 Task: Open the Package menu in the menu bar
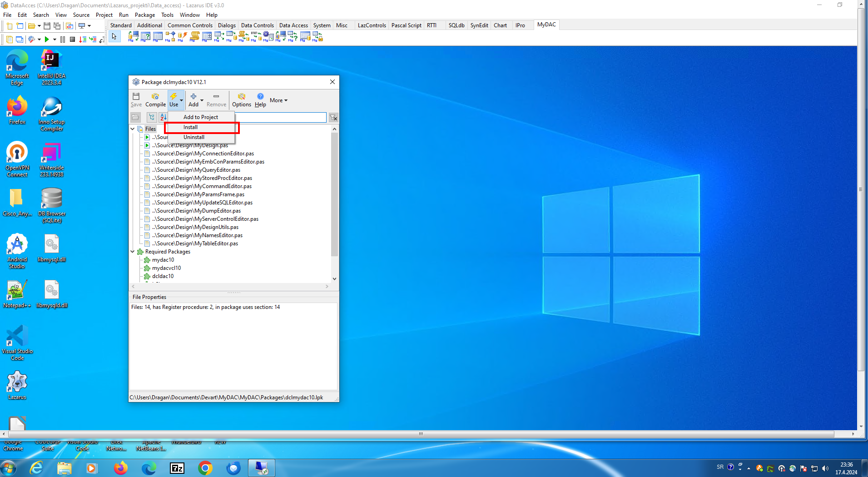[x=145, y=15]
